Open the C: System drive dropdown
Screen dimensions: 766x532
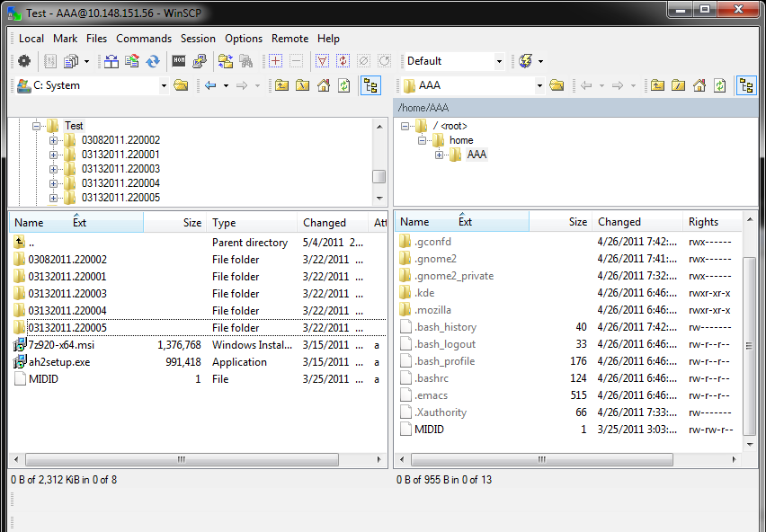point(164,85)
